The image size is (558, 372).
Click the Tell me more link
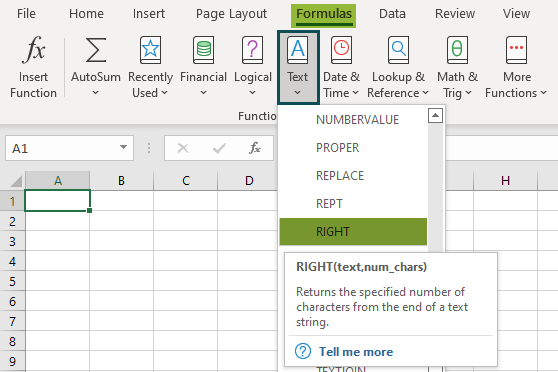[356, 352]
